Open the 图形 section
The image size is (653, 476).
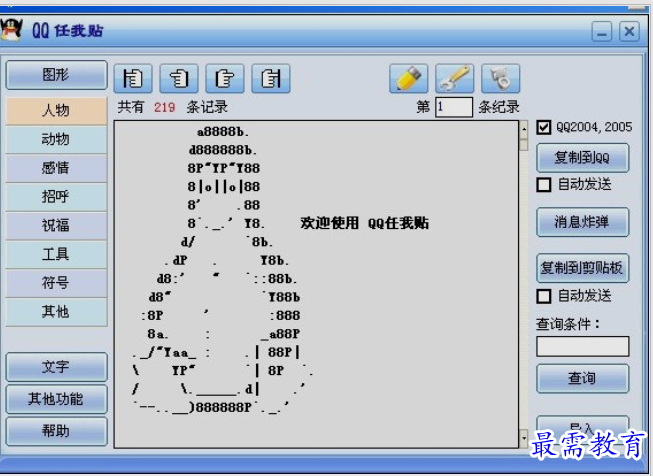point(56,75)
